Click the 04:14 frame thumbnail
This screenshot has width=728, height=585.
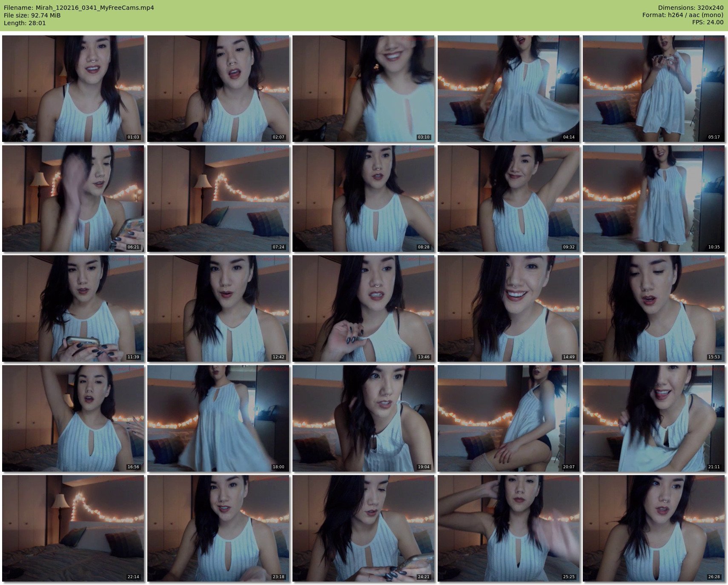tap(509, 89)
